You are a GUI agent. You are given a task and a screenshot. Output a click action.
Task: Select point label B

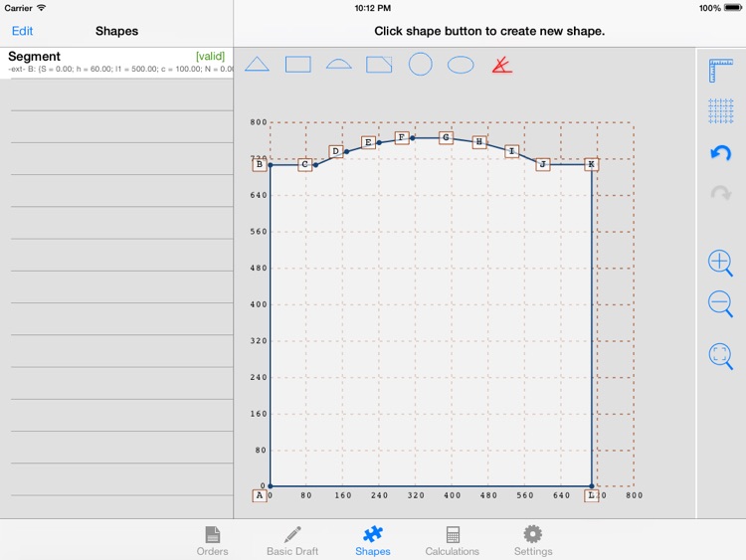click(x=260, y=164)
